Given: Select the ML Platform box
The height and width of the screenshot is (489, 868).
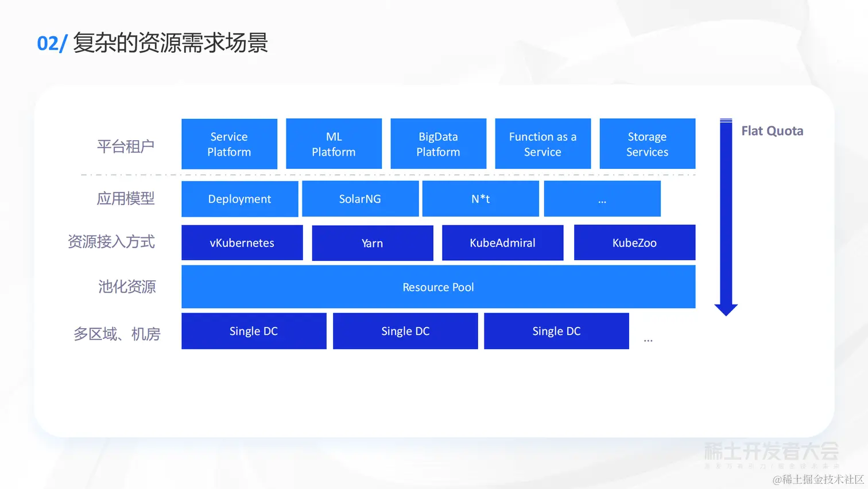Looking at the screenshot, I should pyautogui.click(x=334, y=144).
